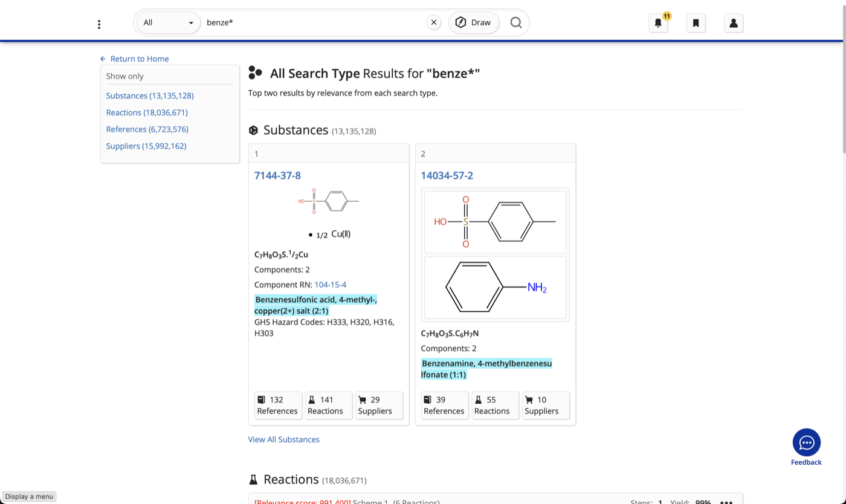
Task: Select the Benzenamine, 4-methylbenzenesulfonate name
Action: (x=486, y=369)
